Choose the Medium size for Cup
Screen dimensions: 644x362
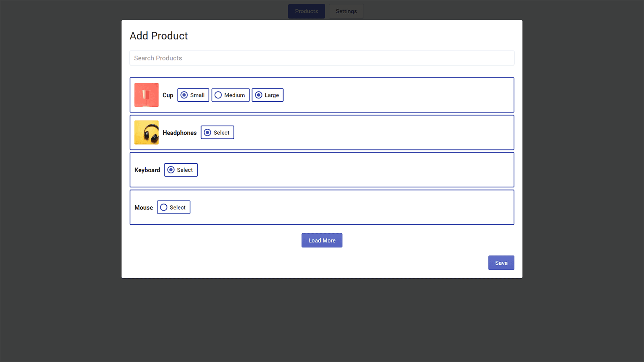219,95
